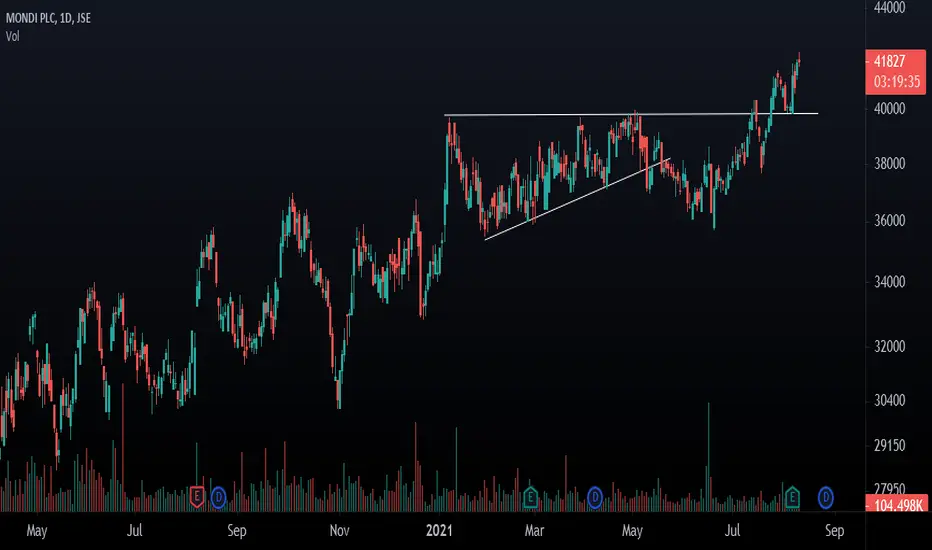Image resolution: width=932 pixels, height=550 pixels.
Task: Select the Vol indicator legend
Action: point(12,36)
